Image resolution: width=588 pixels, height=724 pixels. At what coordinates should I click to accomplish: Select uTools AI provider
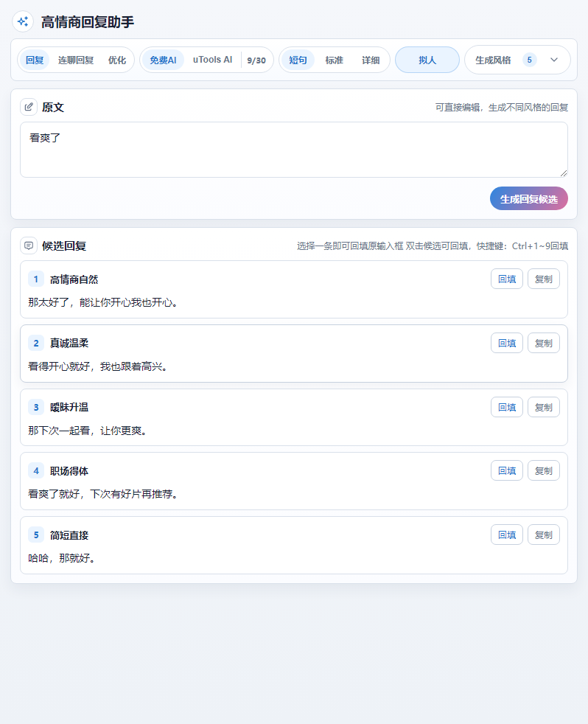click(212, 60)
